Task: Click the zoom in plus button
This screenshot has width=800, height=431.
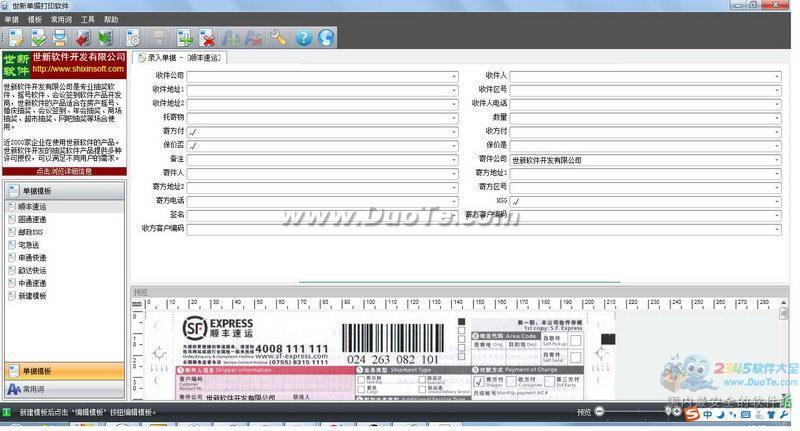Action: click(x=677, y=412)
